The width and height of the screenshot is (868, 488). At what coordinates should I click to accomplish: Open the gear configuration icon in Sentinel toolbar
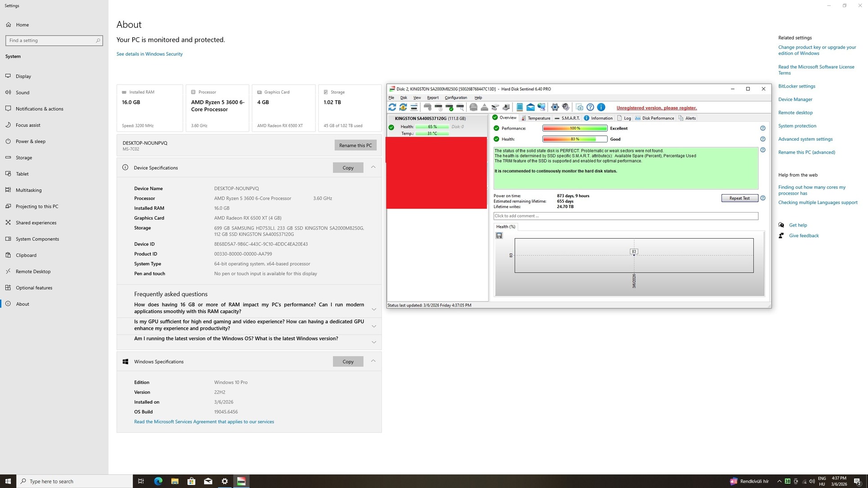tap(555, 107)
